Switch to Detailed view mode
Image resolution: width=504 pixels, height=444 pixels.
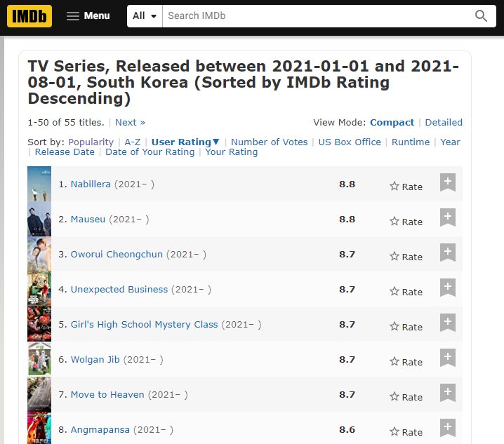pos(444,123)
